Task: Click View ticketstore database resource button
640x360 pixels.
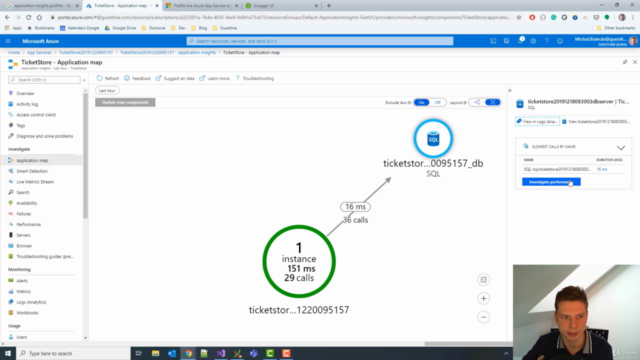Action: click(x=596, y=122)
